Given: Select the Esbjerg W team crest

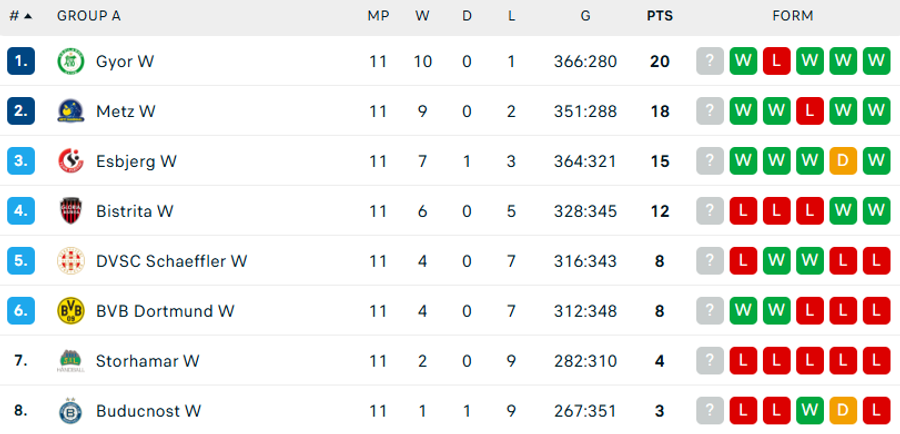Looking at the screenshot, I should 71,161.
